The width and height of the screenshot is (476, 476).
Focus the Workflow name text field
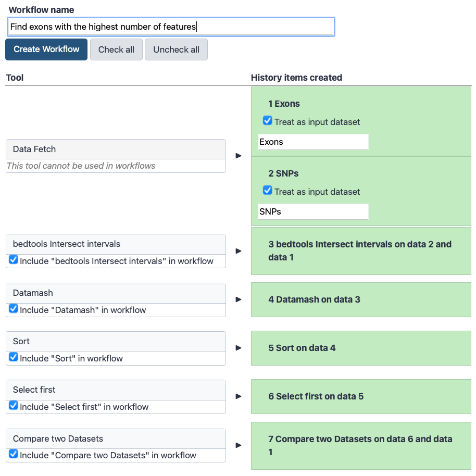pyautogui.click(x=171, y=27)
